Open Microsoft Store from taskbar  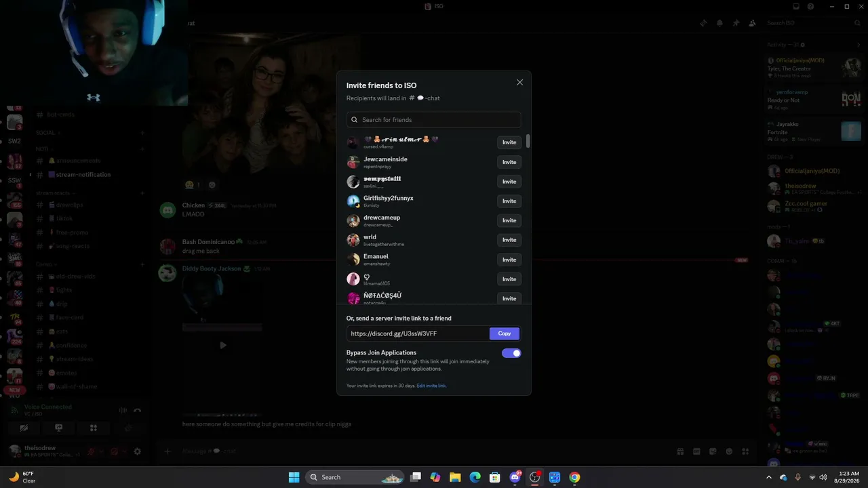[495, 477]
